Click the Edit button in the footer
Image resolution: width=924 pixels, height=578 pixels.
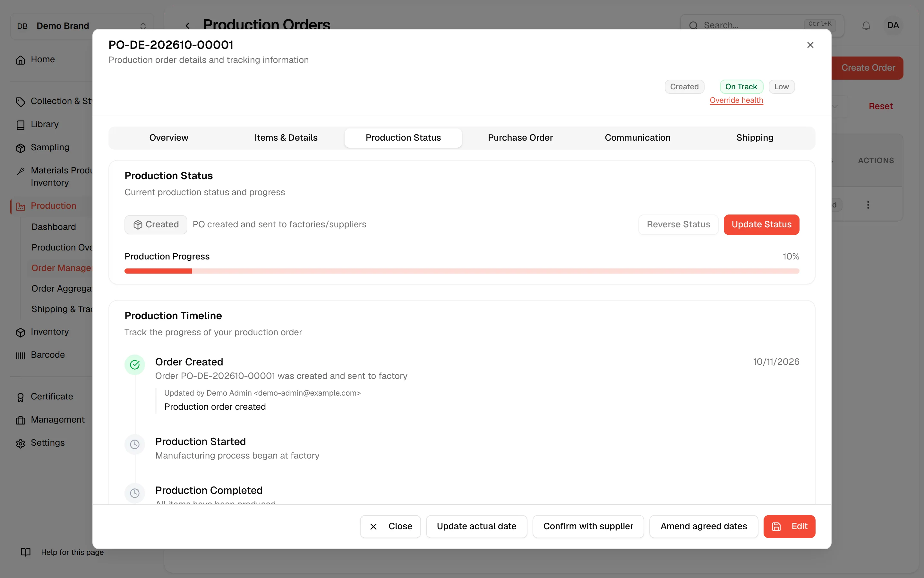(x=789, y=526)
